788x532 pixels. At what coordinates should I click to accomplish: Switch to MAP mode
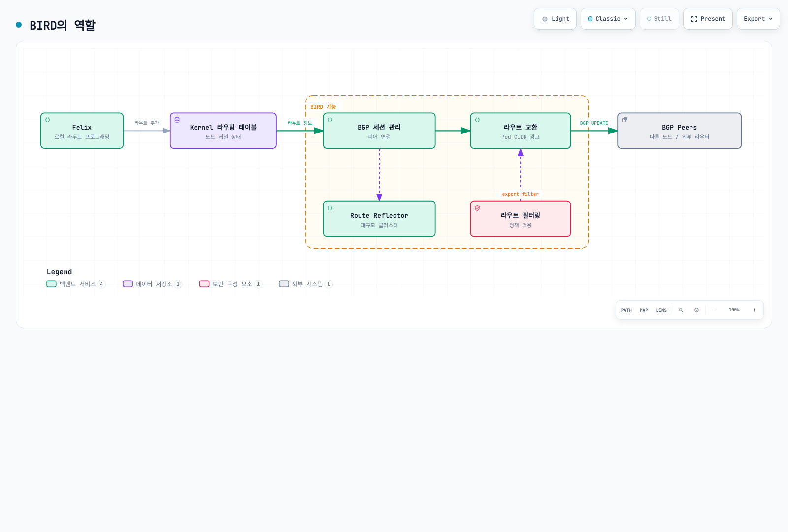tap(644, 310)
